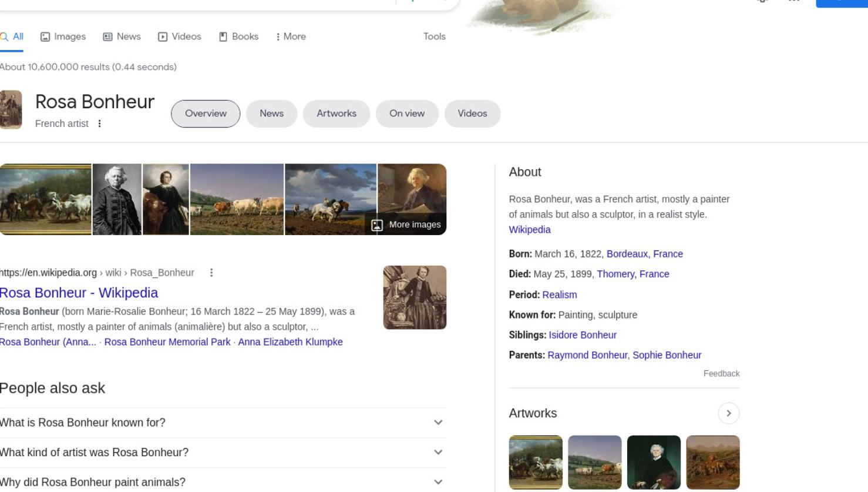
Task: Open Sophie Bonheur parent link
Action: 667,355
